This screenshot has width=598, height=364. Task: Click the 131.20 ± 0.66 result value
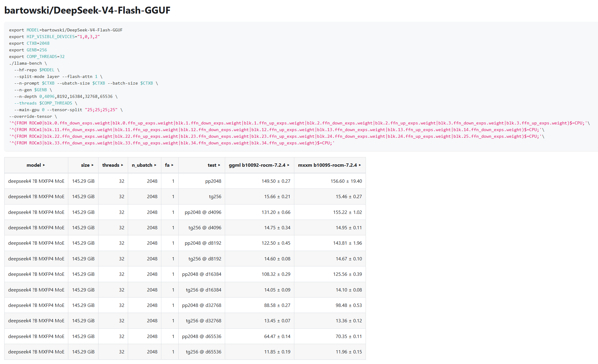click(x=276, y=212)
